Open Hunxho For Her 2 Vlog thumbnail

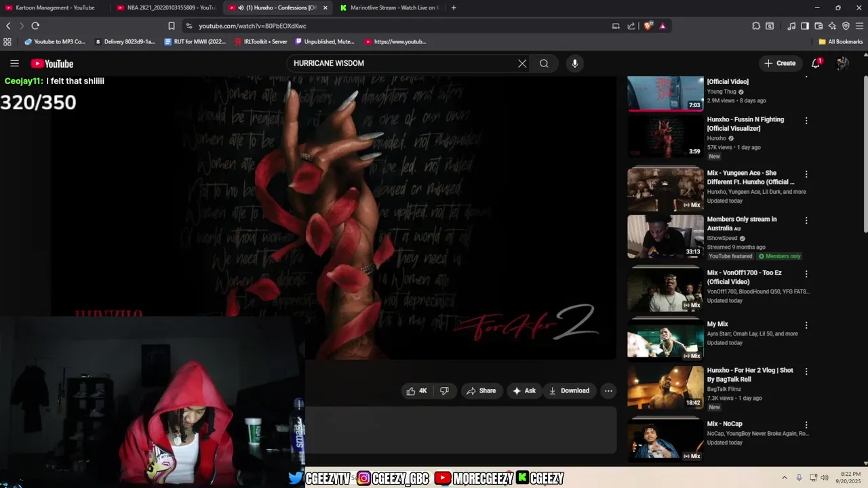tap(665, 388)
